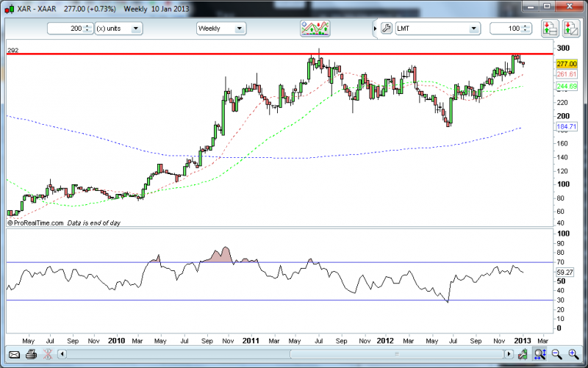Click the red sell order icon
Viewport: 588px width, 368px height.
click(569, 29)
